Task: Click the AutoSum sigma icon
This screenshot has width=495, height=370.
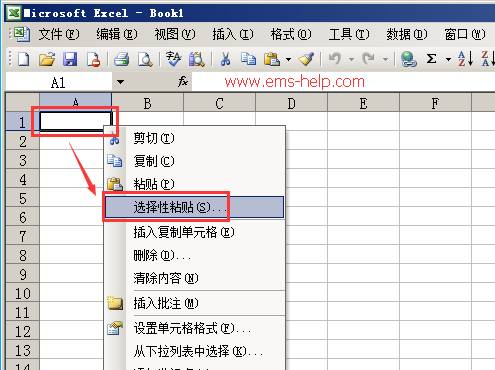Action: [x=431, y=59]
